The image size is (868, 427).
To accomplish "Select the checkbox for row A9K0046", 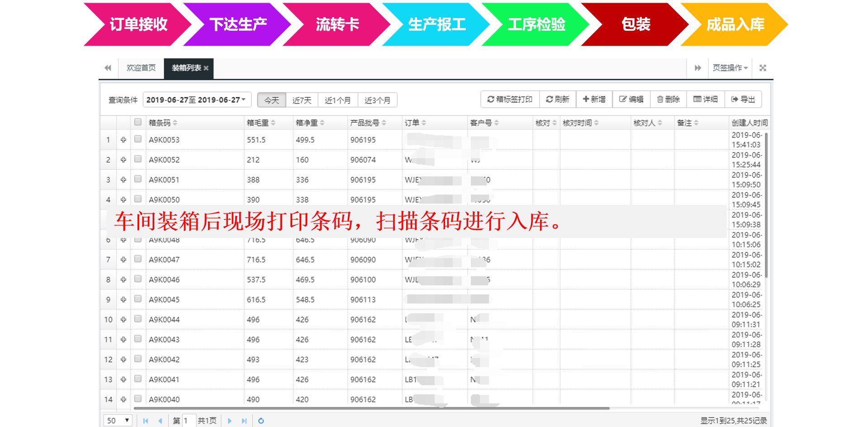I will point(138,279).
